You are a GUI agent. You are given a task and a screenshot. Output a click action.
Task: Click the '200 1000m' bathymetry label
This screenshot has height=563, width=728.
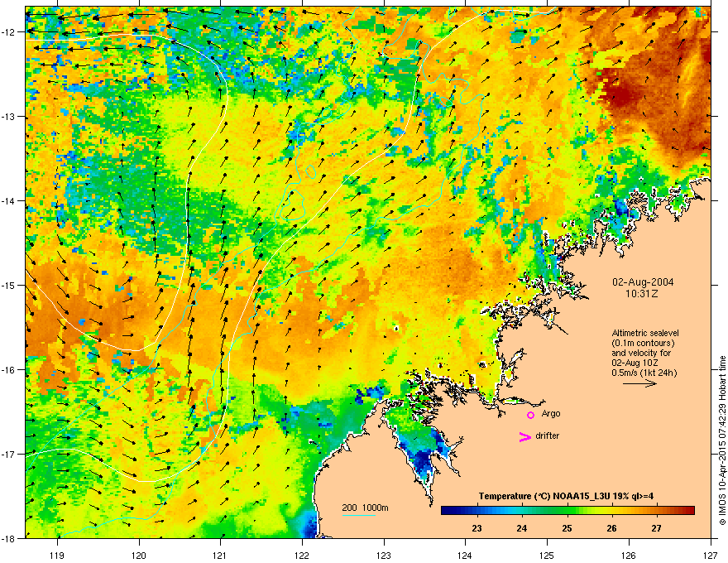(365, 508)
